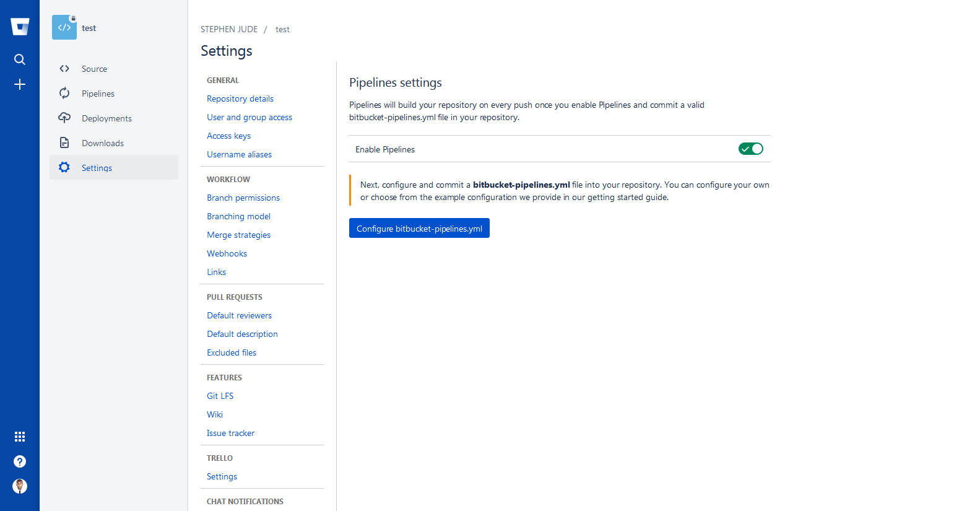Viewport: 980px width, 511px height.
Task: Open Downloads in the sidebar
Action: click(x=114, y=143)
